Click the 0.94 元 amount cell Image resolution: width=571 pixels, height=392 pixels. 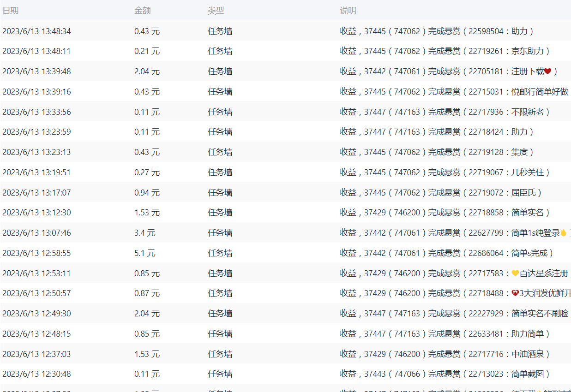click(x=147, y=192)
